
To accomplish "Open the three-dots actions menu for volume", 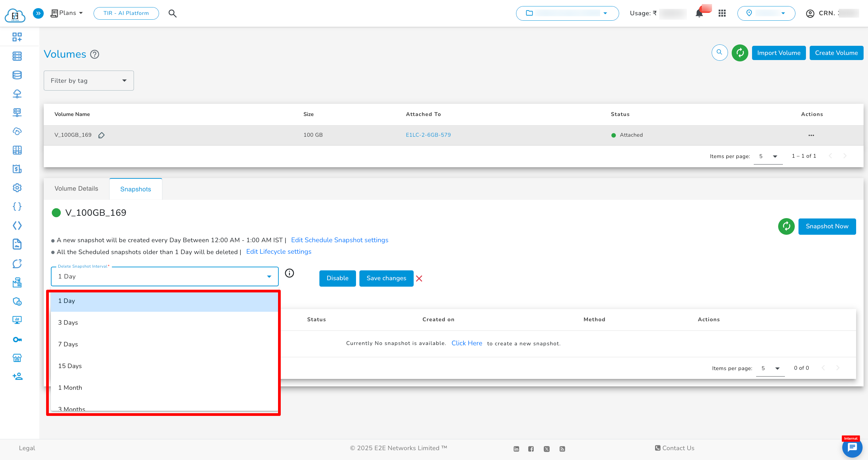I will (811, 135).
